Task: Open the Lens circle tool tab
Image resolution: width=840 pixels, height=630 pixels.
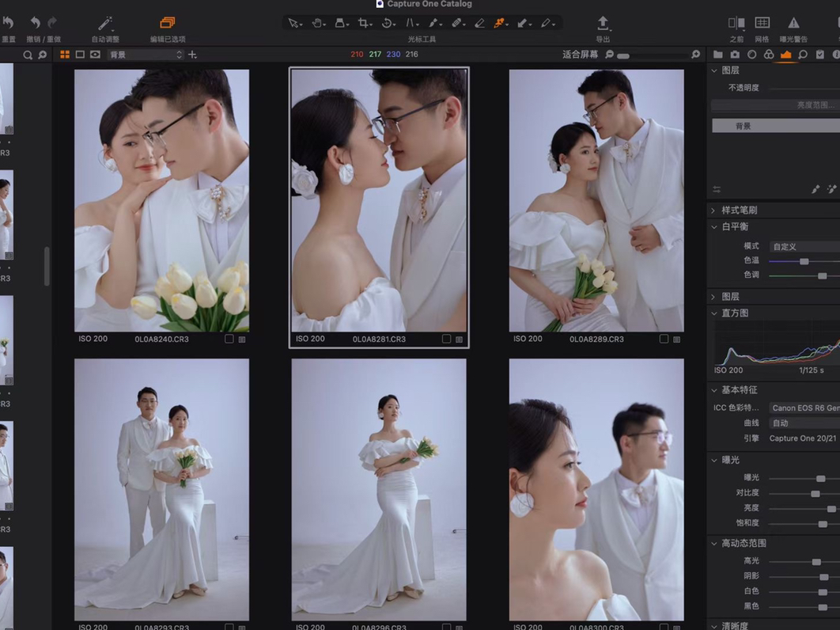Action: point(751,54)
